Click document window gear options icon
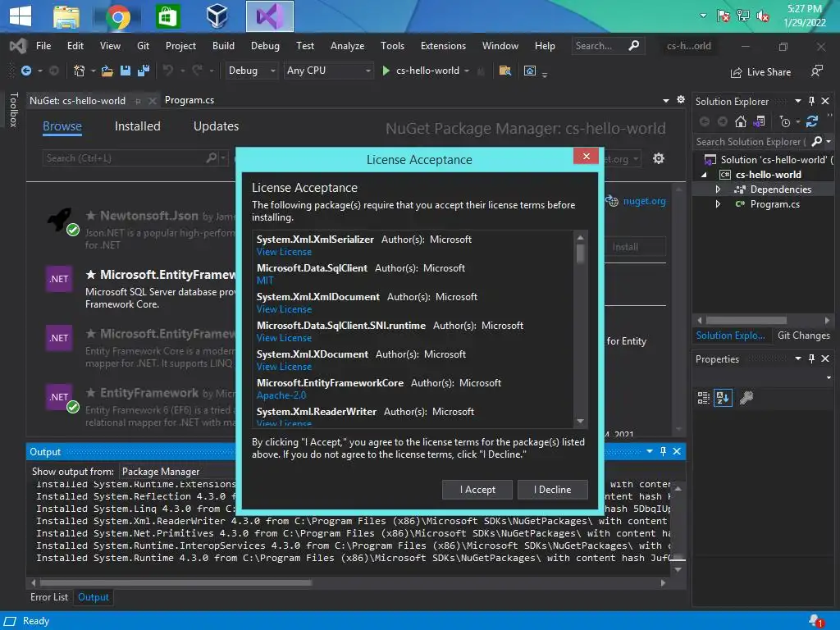This screenshot has height=630, width=840. [x=680, y=99]
